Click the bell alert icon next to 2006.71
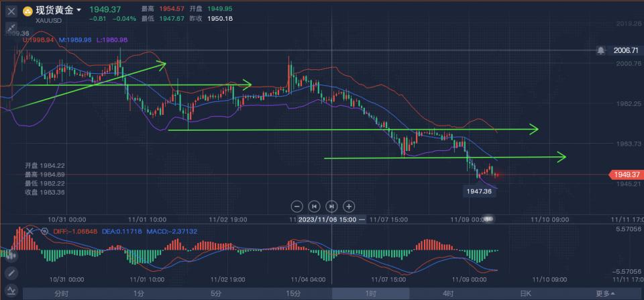The width and height of the screenshot is (644, 300). [601, 50]
